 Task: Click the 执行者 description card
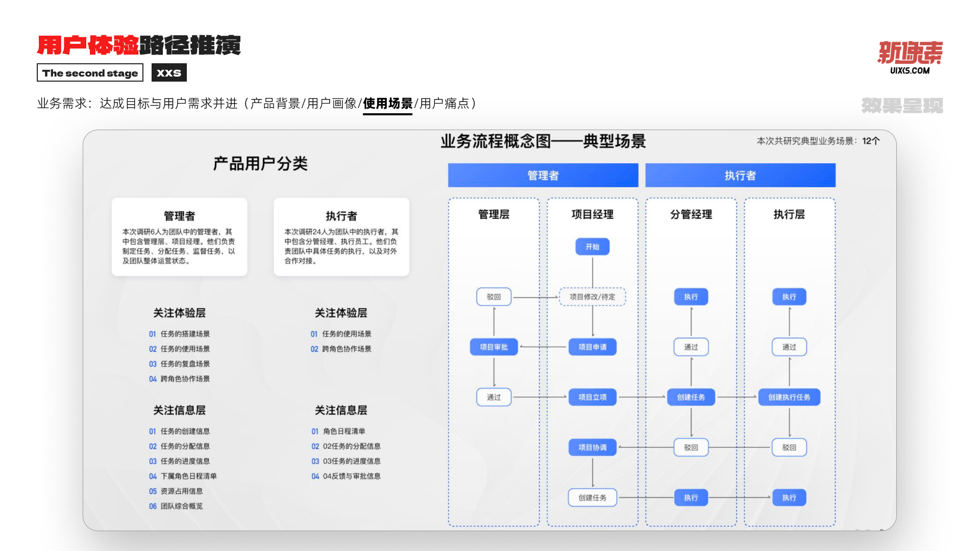tap(341, 237)
